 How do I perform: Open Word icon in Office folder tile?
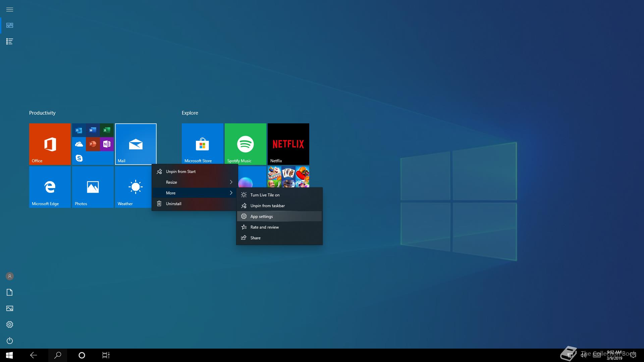(93, 130)
